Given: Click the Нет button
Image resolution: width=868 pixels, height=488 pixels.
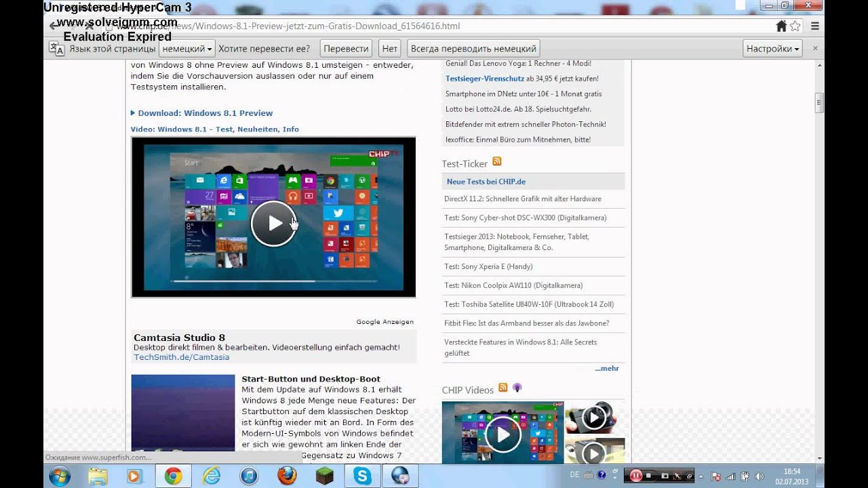Looking at the screenshot, I should tap(390, 49).
